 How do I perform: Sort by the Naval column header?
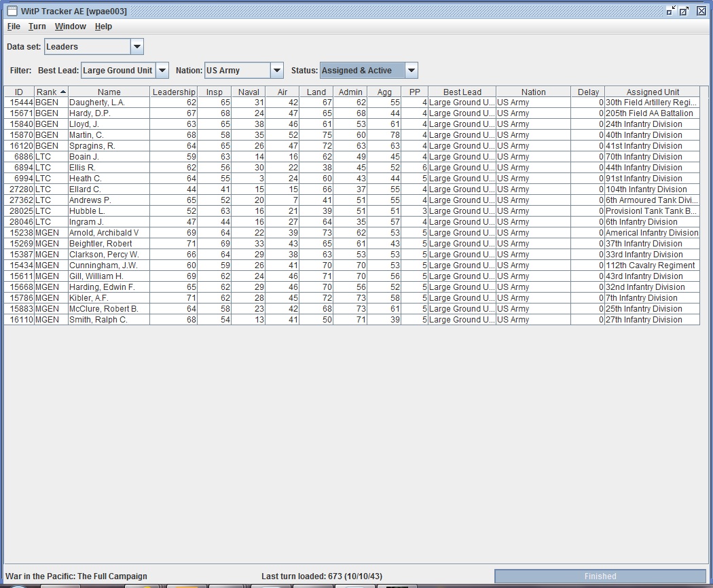point(249,92)
